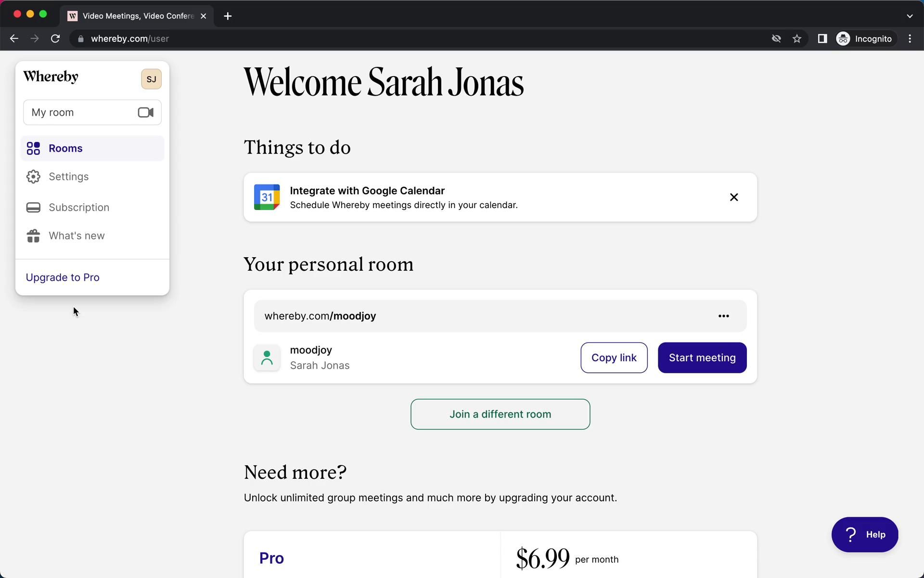Click the Subscription card icon

pyautogui.click(x=33, y=208)
